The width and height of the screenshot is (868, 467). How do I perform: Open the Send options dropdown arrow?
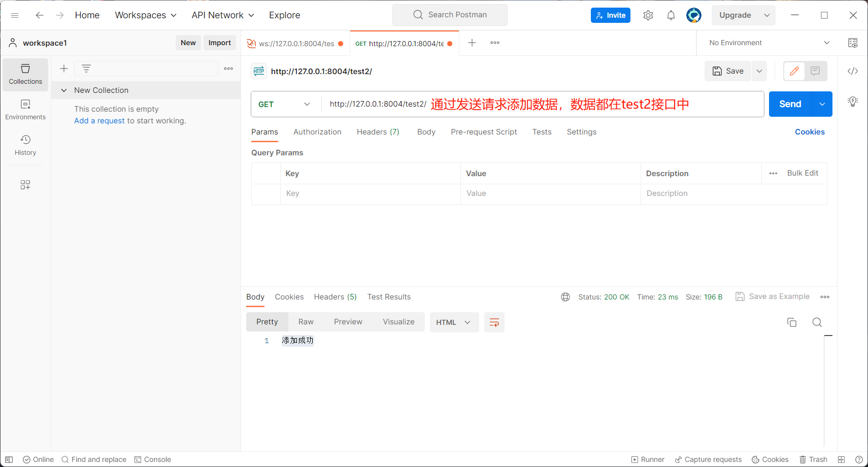click(x=822, y=104)
